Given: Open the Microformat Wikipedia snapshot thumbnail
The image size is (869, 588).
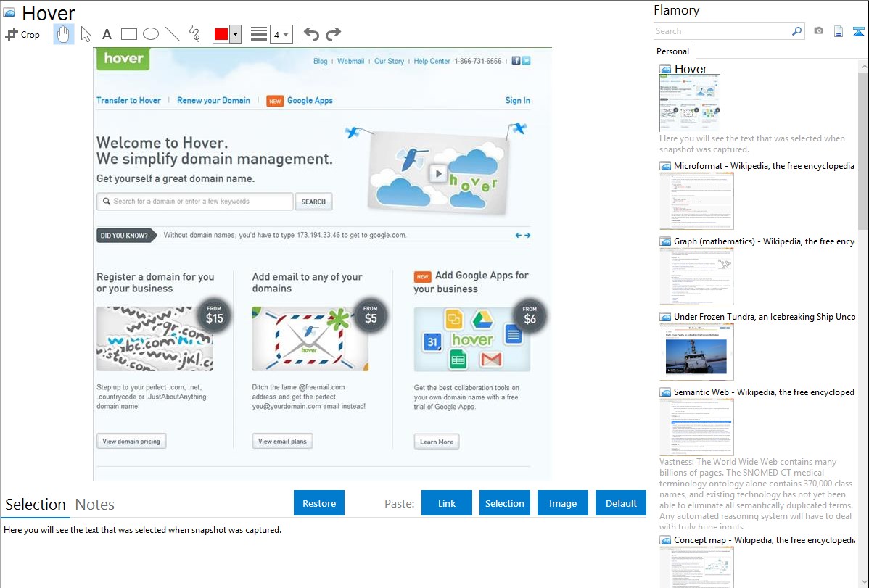Looking at the screenshot, I should point(696,201).
